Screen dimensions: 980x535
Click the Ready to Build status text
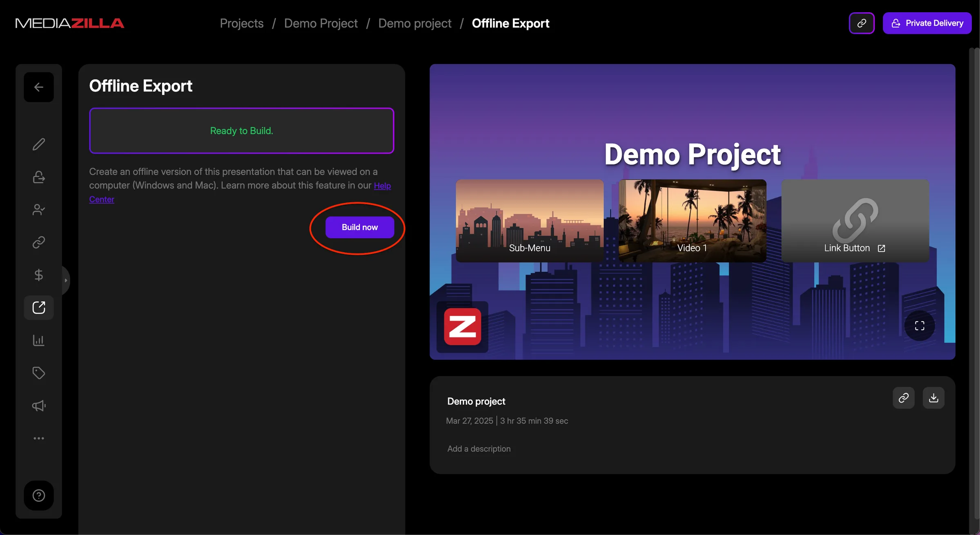[242, 131]
